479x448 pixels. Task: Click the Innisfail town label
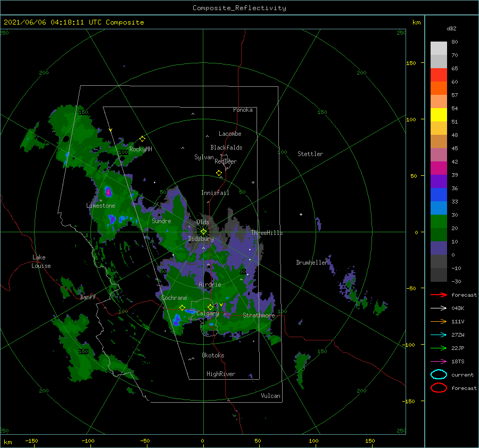click(215, 193)
